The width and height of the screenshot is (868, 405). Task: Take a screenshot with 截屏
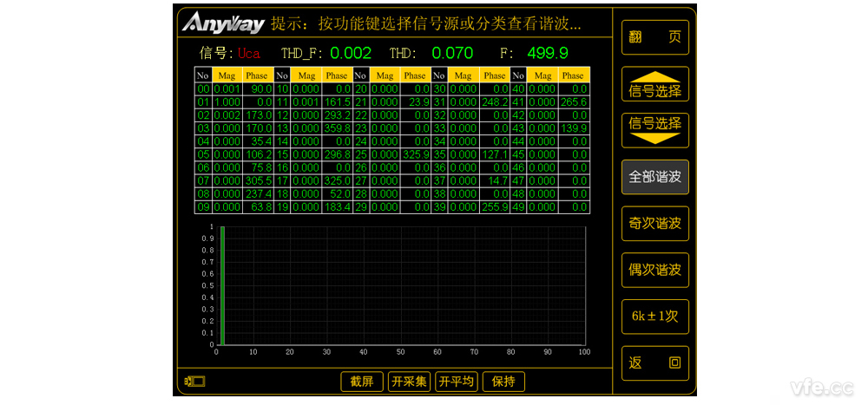point(361,382)
